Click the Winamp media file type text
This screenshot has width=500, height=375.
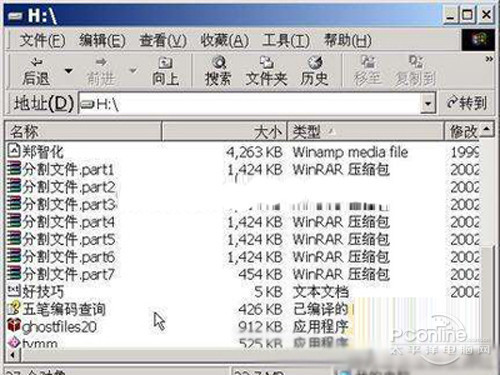350,152
